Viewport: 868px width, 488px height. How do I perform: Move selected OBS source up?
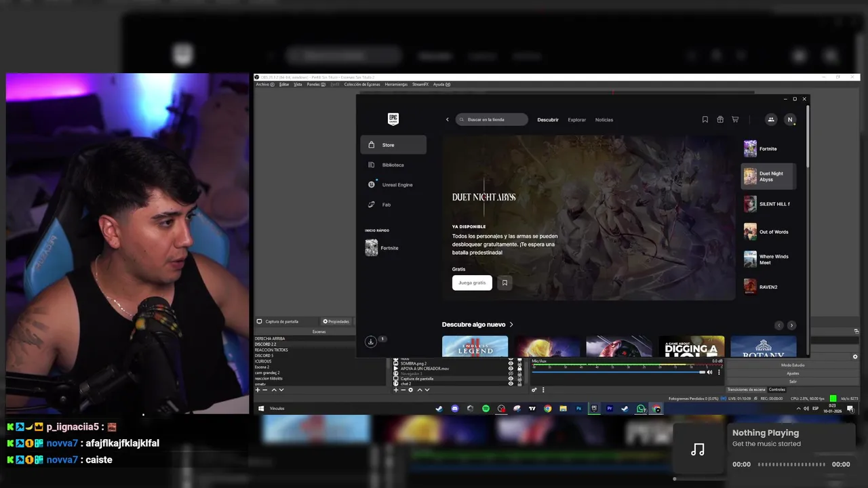(x=420, y=390)
